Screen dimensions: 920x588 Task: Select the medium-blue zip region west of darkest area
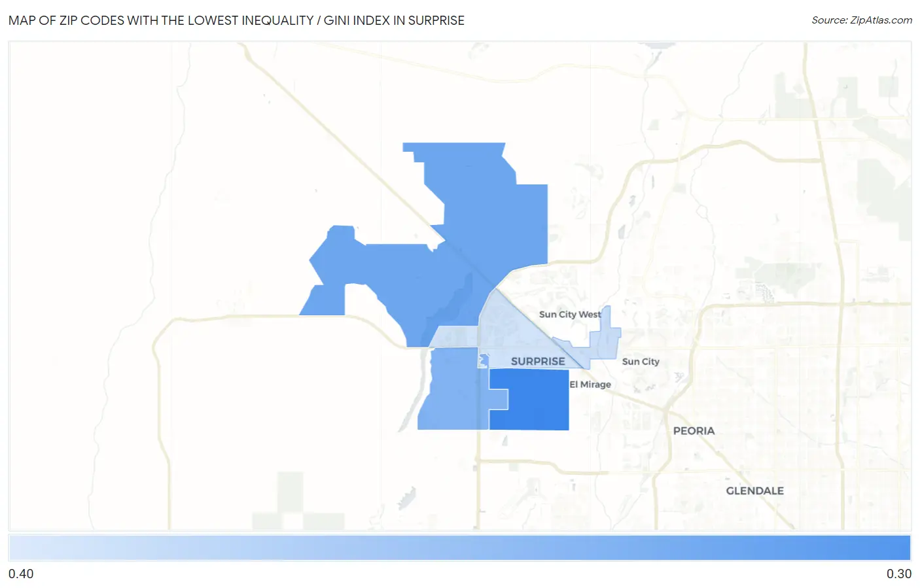tap(454, 389)
